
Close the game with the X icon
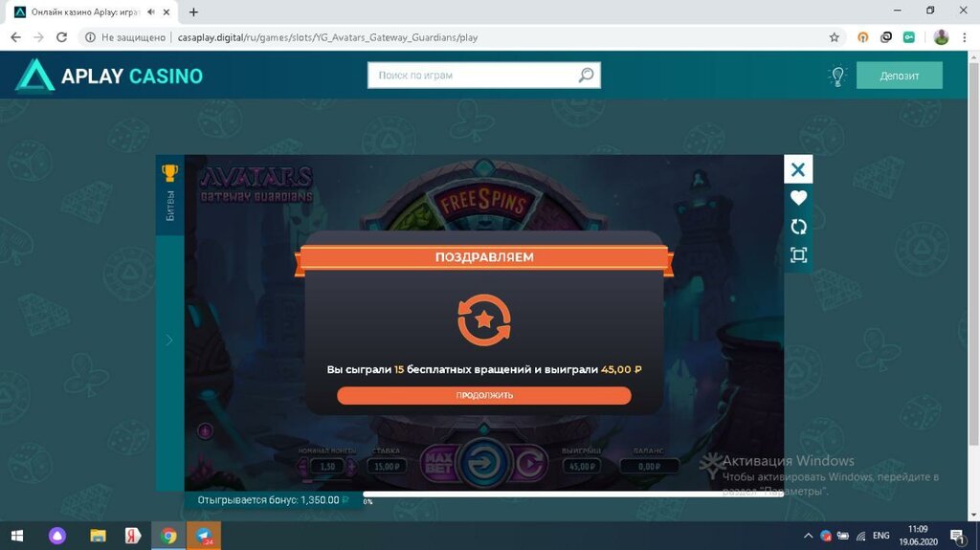point(798,170)
